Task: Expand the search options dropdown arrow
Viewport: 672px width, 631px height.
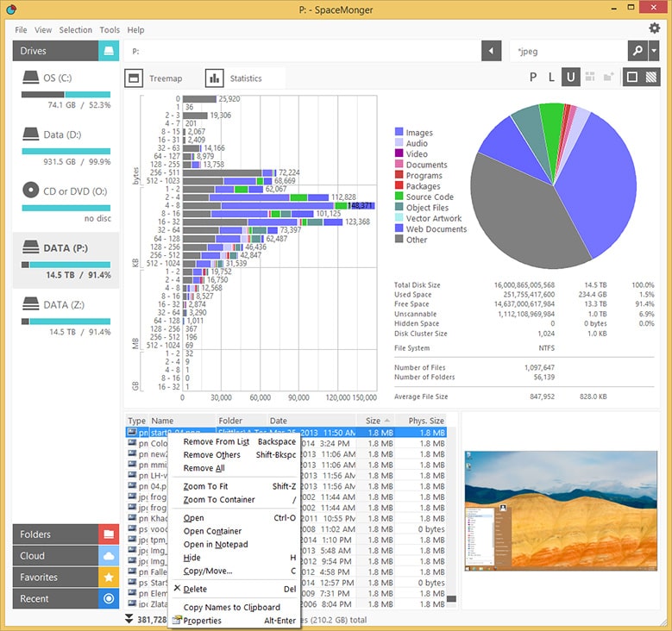Action: 654,51
